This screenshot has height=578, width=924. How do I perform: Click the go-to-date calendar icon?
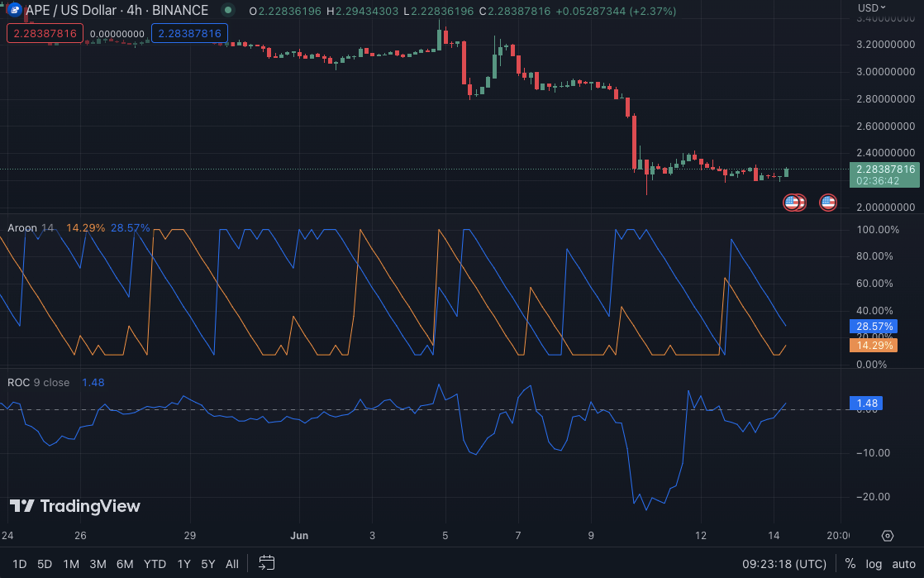tap(266, 562)
